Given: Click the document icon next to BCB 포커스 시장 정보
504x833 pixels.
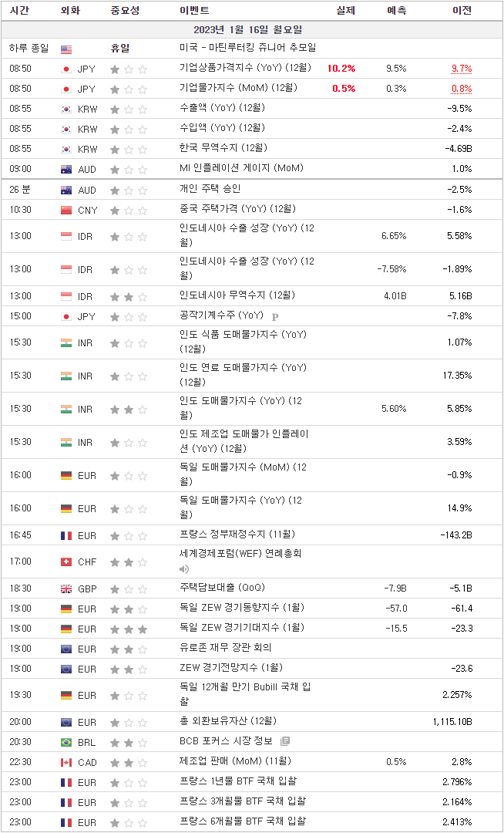Looking at the screenshot, I should coord(285,741).
